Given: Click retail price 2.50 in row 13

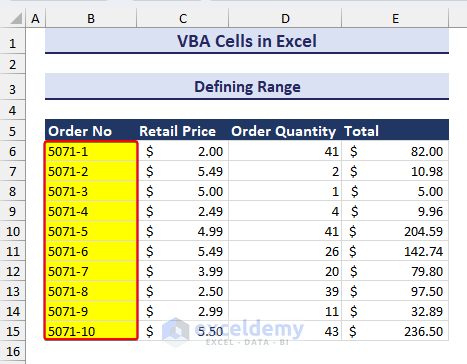Looking at the screenshot, I should 183,291.
